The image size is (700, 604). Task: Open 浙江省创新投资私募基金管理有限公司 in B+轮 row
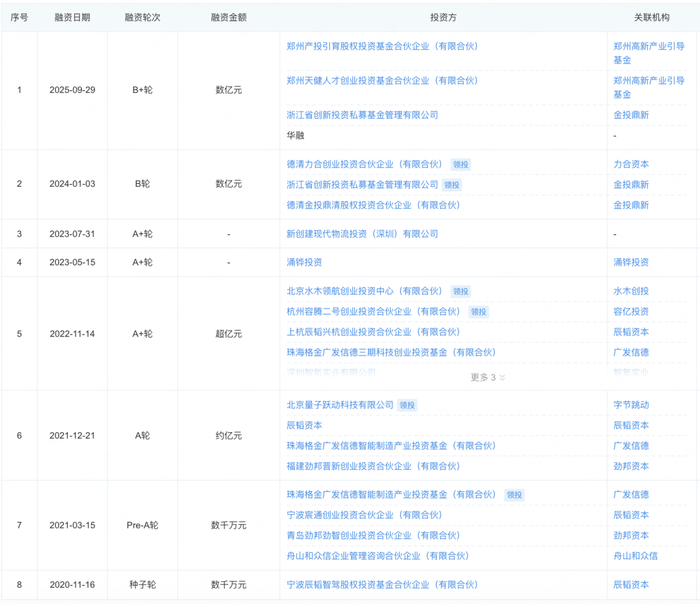point(362,115)
